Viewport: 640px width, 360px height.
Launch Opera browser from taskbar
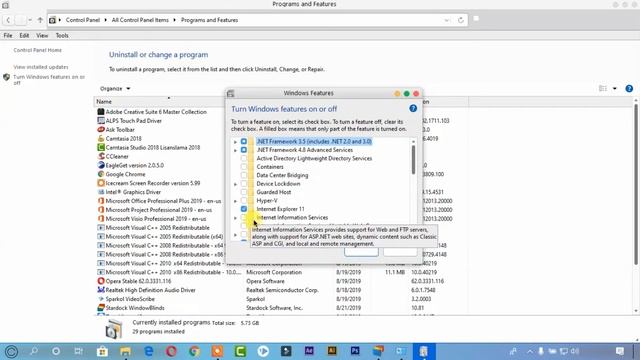tap(171, 351)
